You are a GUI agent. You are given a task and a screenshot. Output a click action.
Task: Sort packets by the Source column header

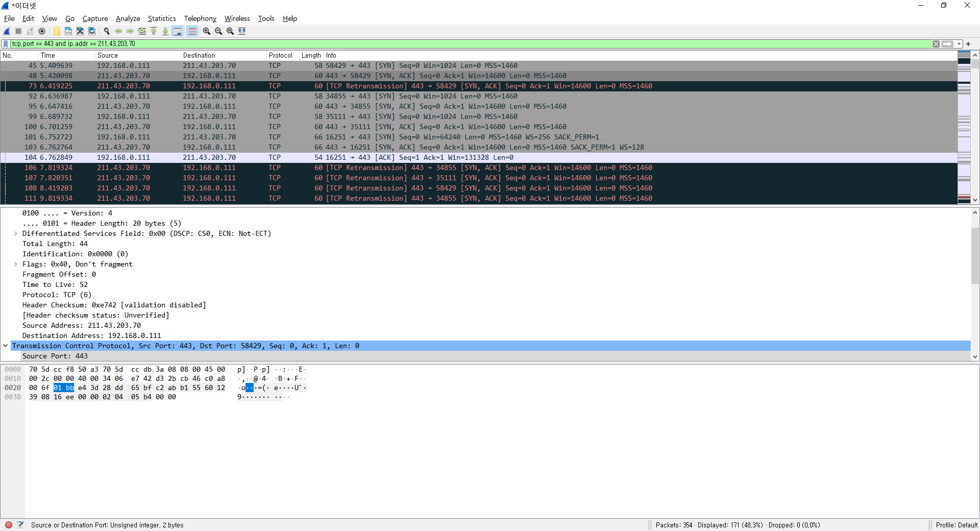pyautogui.click(x=138, y=55)
